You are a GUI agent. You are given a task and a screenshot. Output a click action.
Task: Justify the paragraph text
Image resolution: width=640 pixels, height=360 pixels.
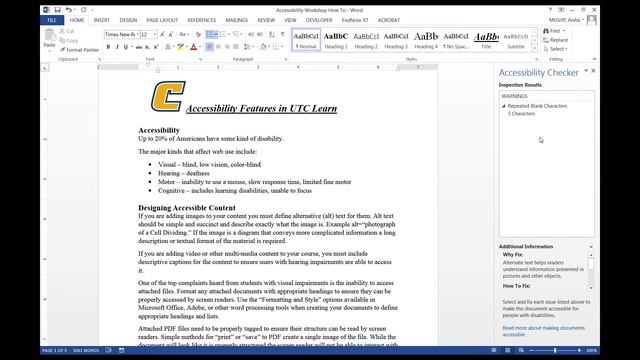[x=236, y=47]
